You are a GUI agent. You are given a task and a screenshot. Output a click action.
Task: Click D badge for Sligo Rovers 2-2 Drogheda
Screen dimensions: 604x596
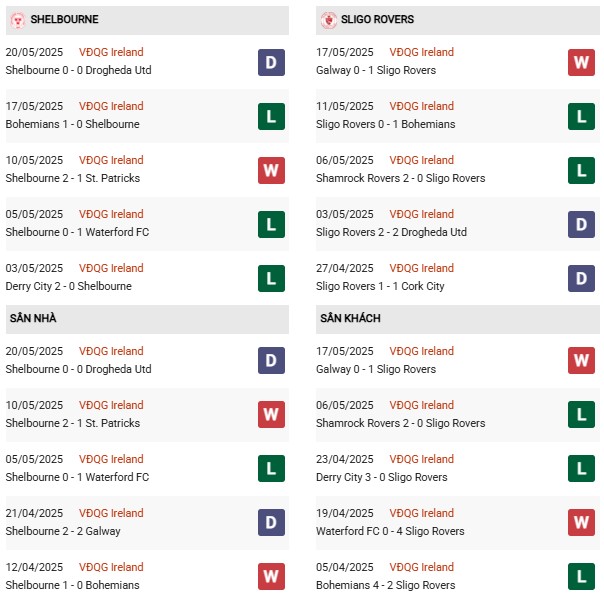coord(581,224)
